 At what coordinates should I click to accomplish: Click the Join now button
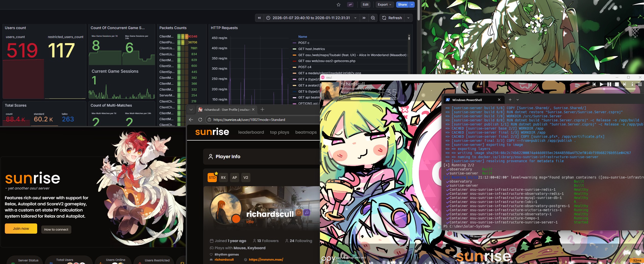pos(21,229)
